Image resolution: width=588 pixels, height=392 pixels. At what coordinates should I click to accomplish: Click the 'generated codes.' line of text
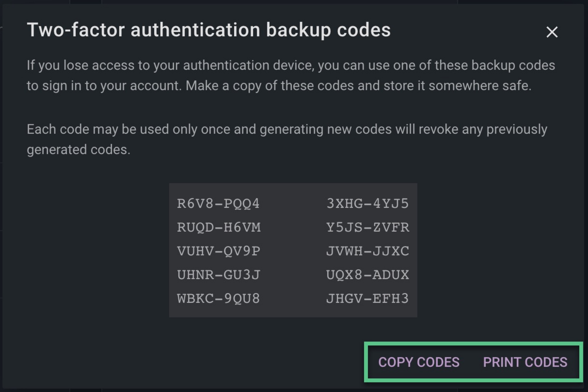point(79,150)
